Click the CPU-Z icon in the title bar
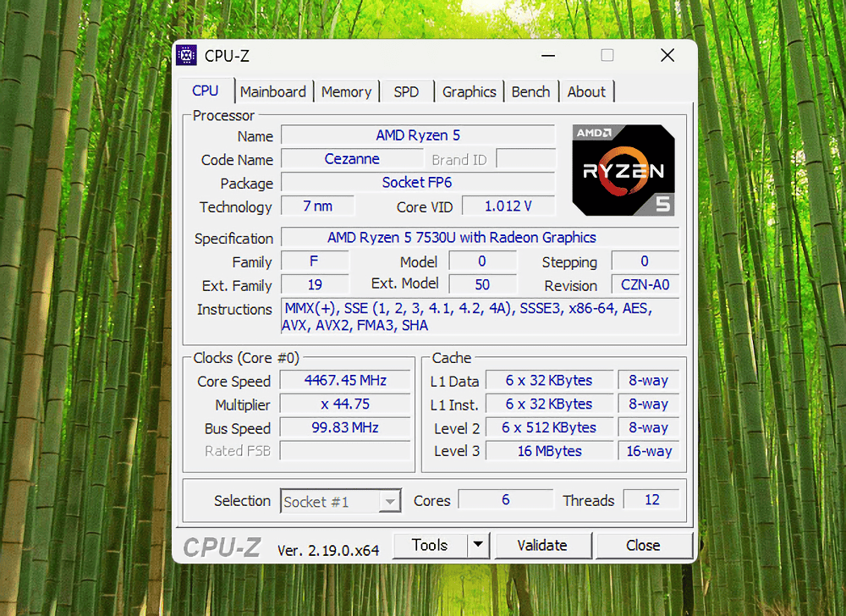 tap(187, 55)
